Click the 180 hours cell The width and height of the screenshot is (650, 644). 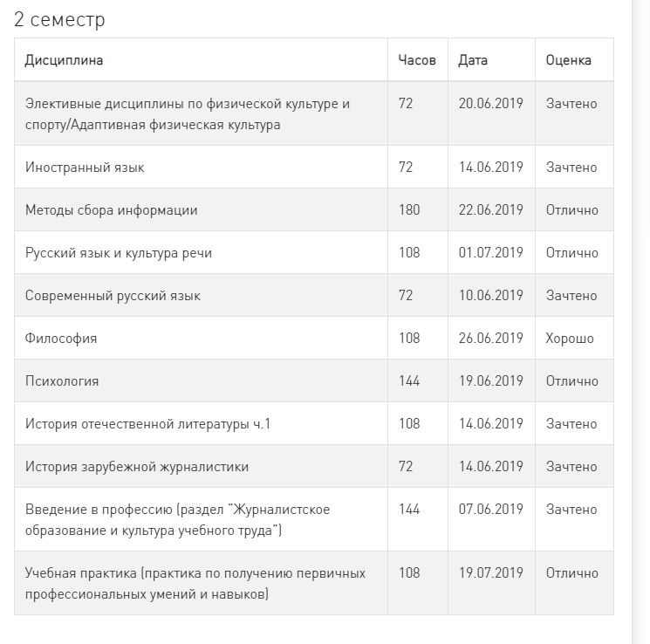(408, 210)
